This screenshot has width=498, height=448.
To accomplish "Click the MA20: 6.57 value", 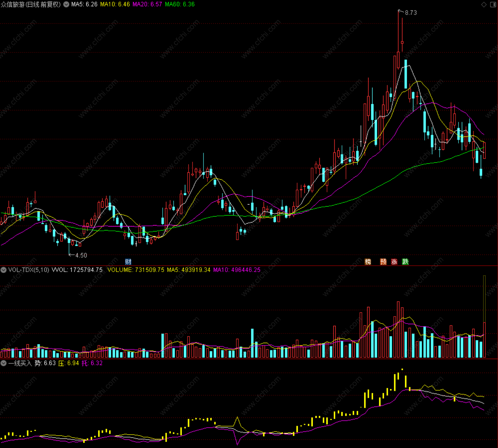I will pos(147,4).
